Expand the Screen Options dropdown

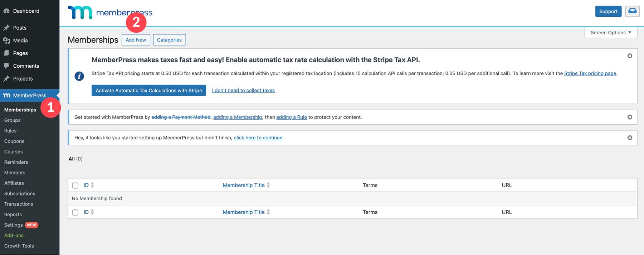(611, 33)
